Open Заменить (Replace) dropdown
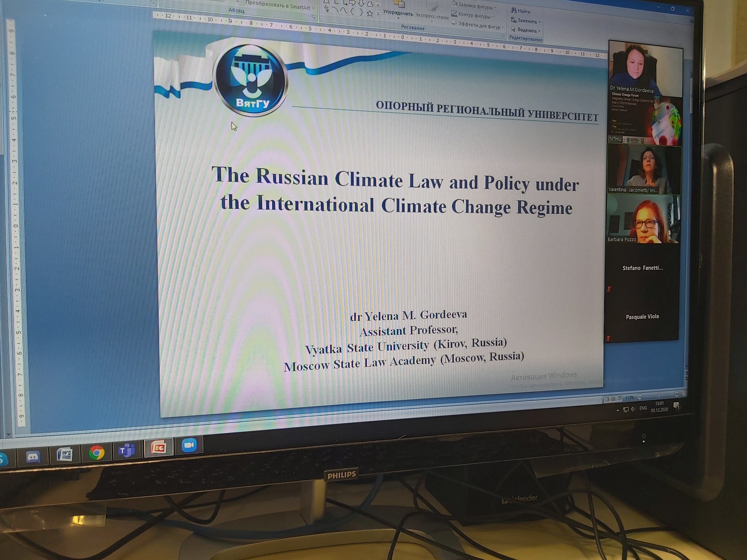747x560 pixels. pos(525,21)
